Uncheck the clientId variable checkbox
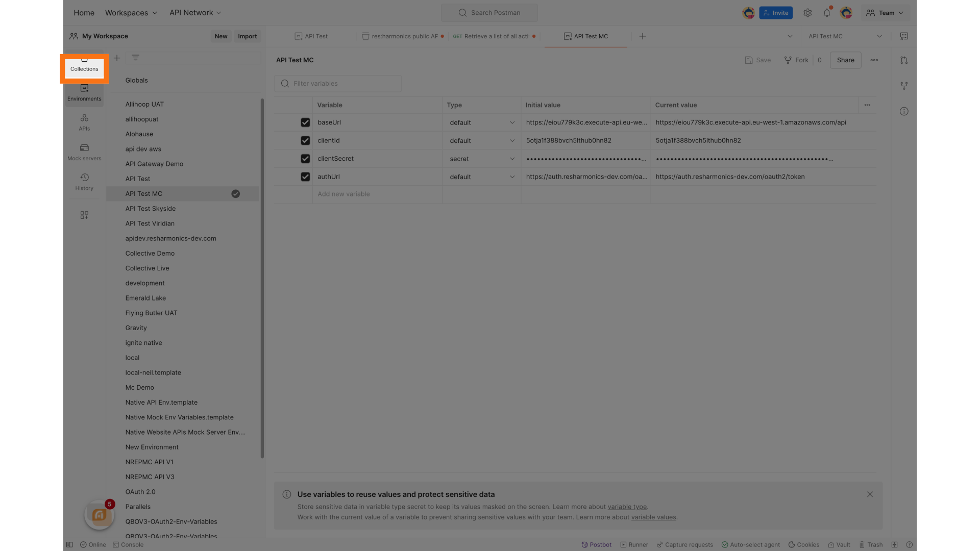Image resolution: width=980 pixels, height=551 pixels. click(305, 140)
